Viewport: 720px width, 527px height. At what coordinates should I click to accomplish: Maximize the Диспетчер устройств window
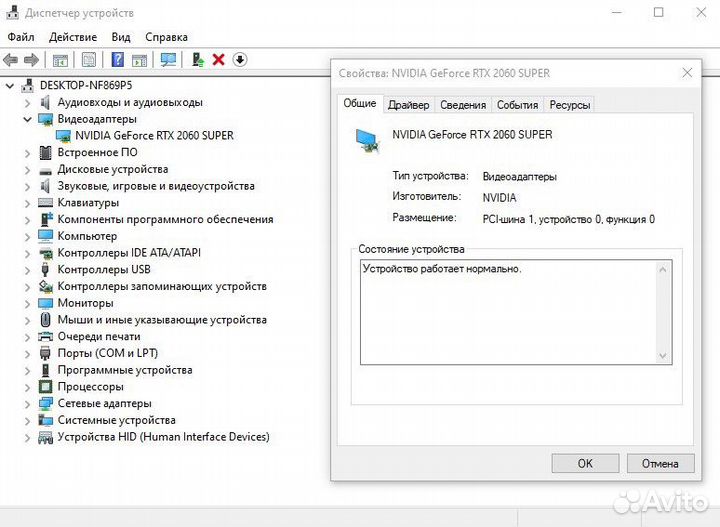point(658,12)
